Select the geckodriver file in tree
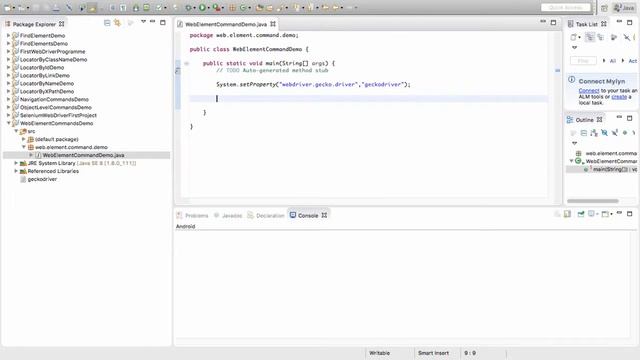 [42, 179]
